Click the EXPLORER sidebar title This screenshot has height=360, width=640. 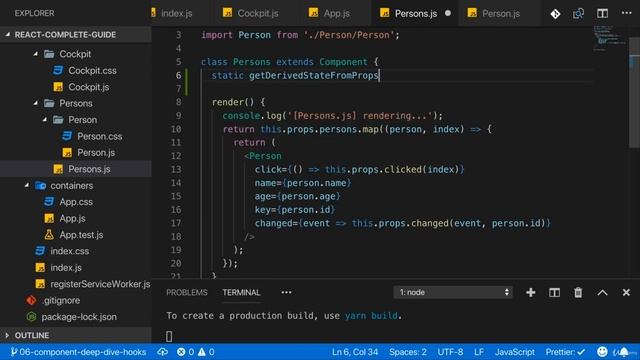[x=34, y=13]
